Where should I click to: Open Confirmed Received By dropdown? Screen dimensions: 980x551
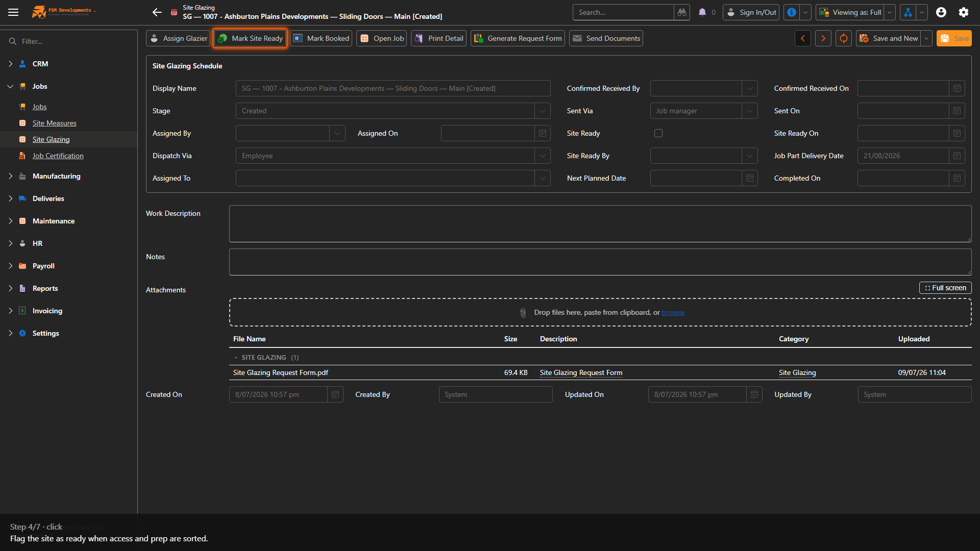coord(750,88)
